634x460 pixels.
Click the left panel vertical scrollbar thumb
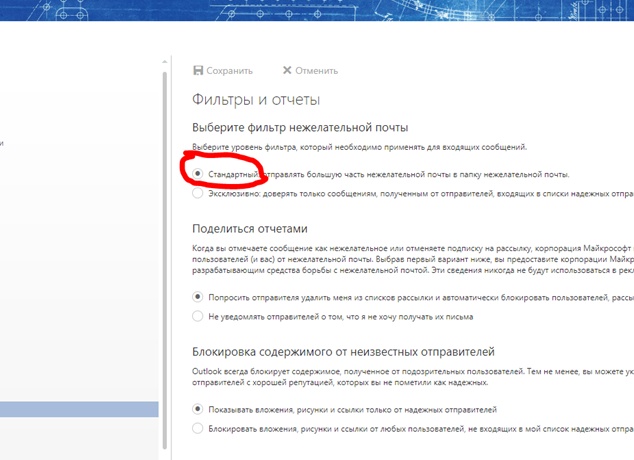[165, 260]
